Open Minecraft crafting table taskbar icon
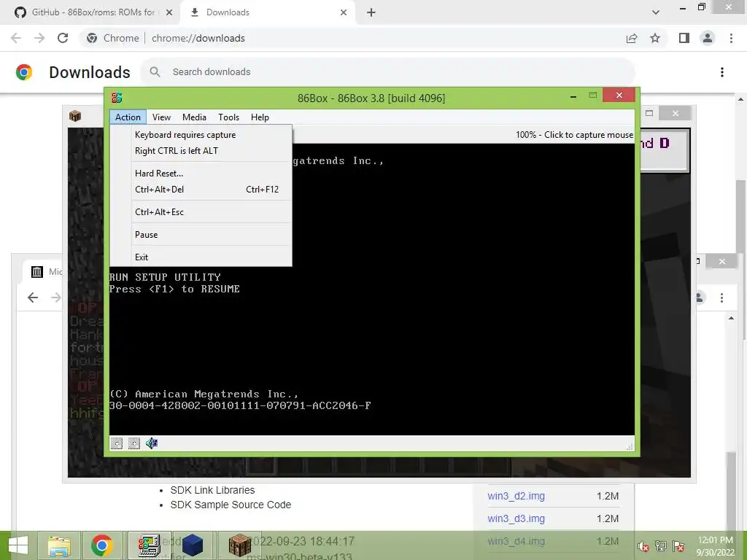 (239, 545)
